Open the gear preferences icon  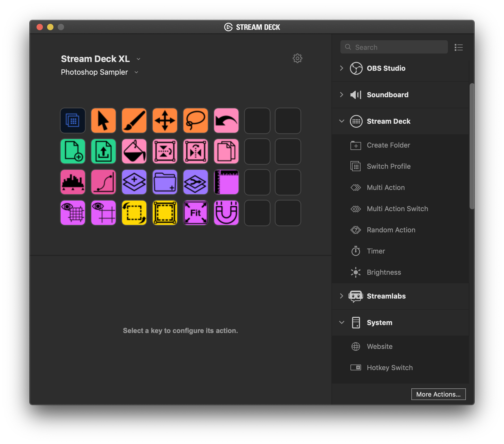(x=298, y=58)
